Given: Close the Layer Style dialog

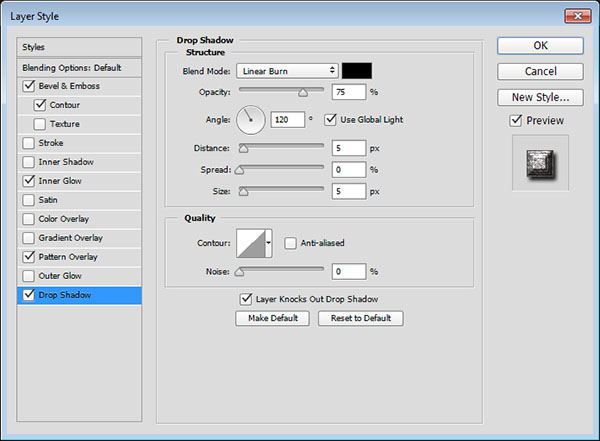Looking at the screenshot, I should [x=576, y=16].
